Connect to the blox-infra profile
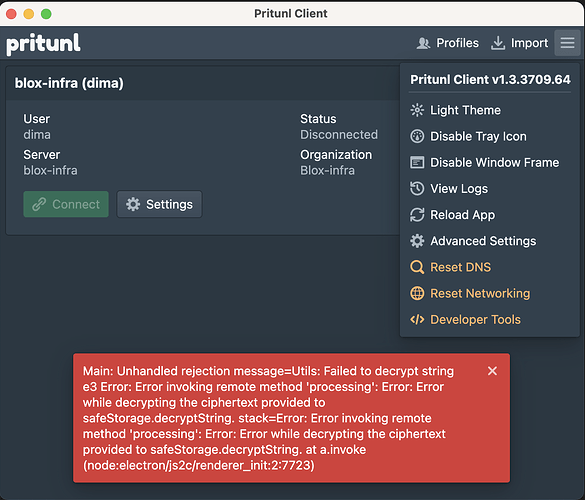 (x=66, y=204)
